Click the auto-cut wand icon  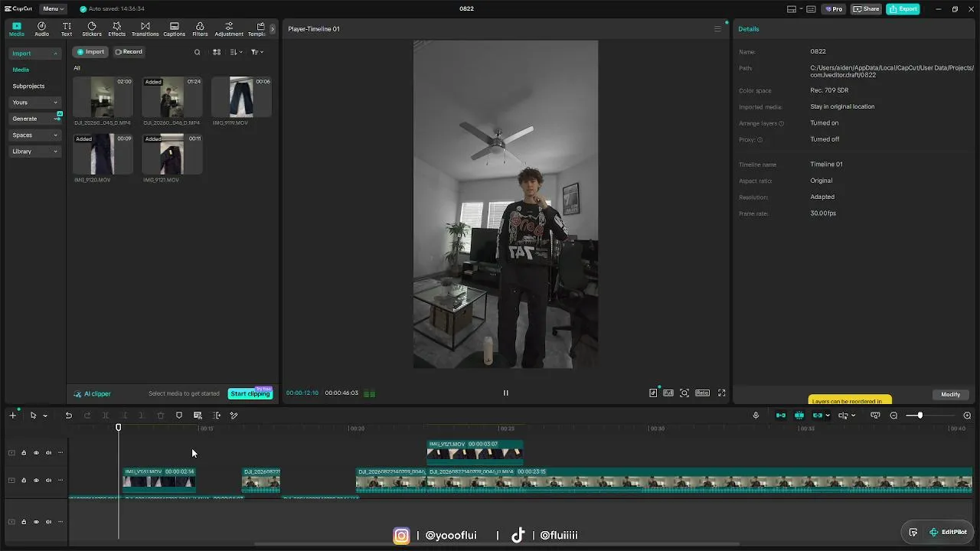pos(234,416)
